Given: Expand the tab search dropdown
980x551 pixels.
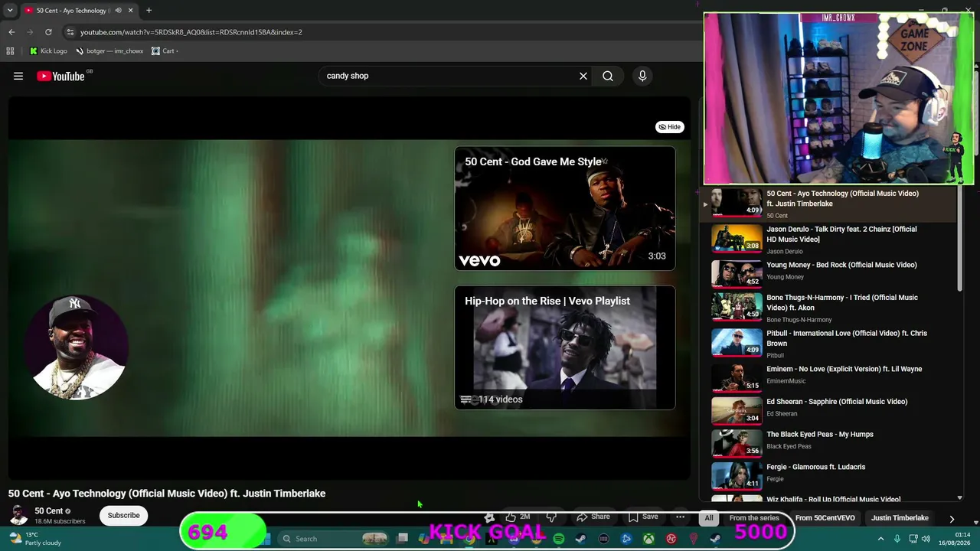Looking at the screenshot, I should (9, 11).
